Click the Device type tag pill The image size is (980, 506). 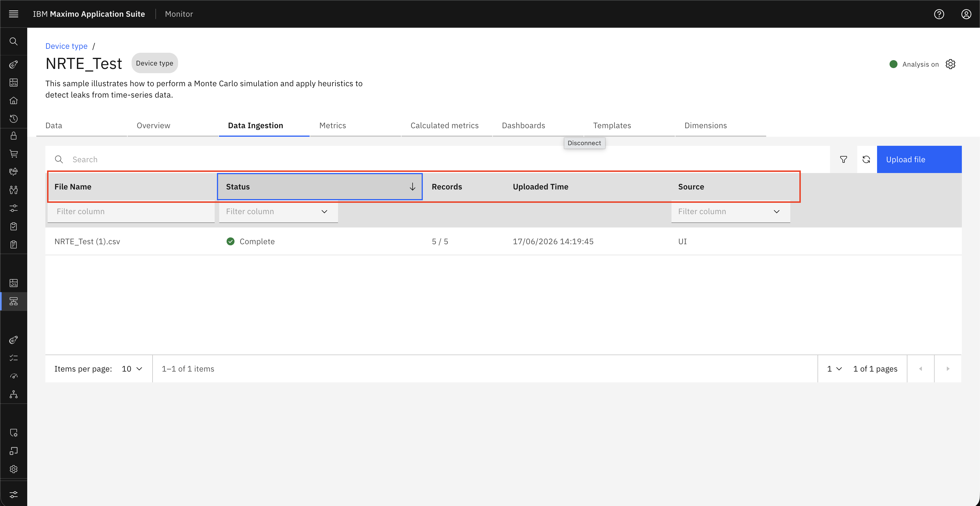(155, 63)
